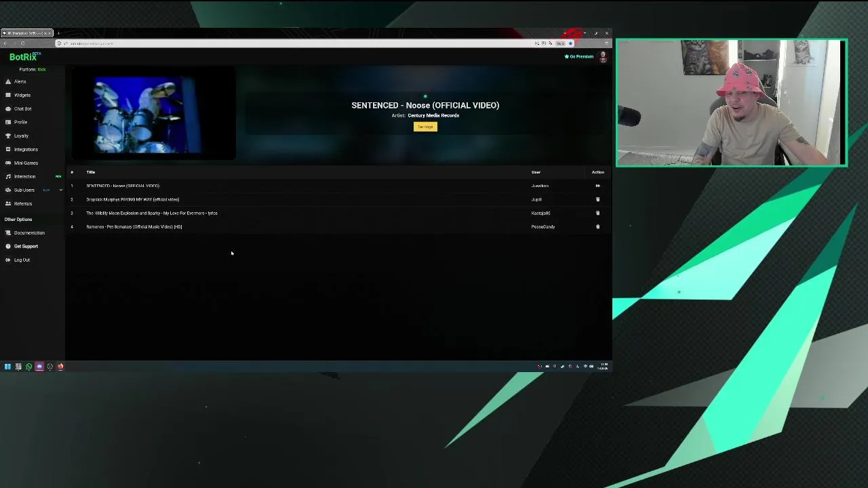The image size is (868, 488).
Task: Click the Loyalty trophy icon
Action: [x=8, y=136]
